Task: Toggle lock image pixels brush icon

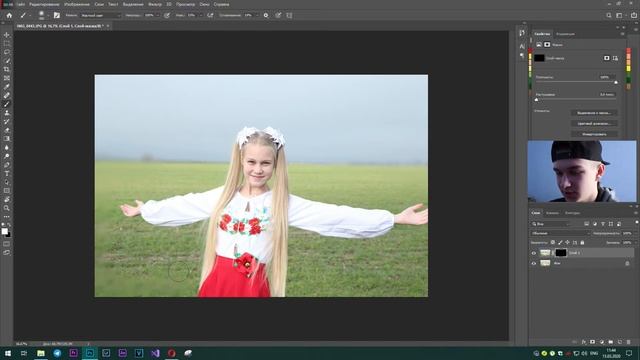Action: point(560,242)
